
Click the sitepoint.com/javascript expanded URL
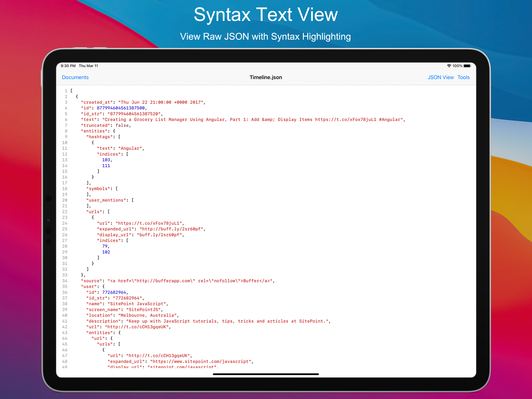pyautogui.click(x=201, y=361)
